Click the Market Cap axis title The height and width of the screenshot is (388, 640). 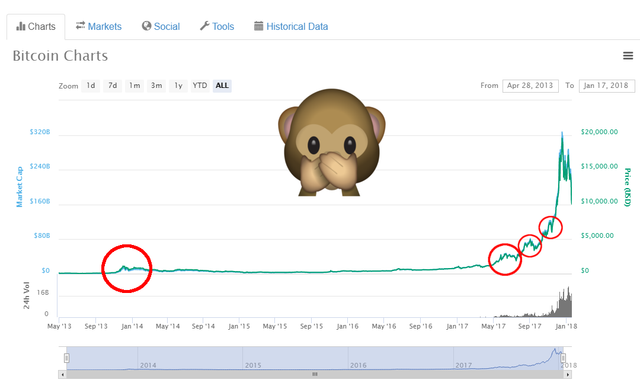click(19, 186)
